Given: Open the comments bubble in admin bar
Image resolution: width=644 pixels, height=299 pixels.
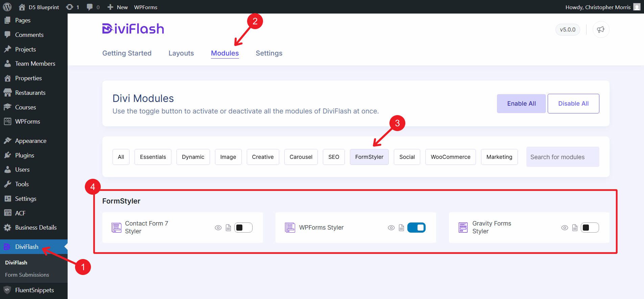Looking at the screenshot, I should point(93,7).
